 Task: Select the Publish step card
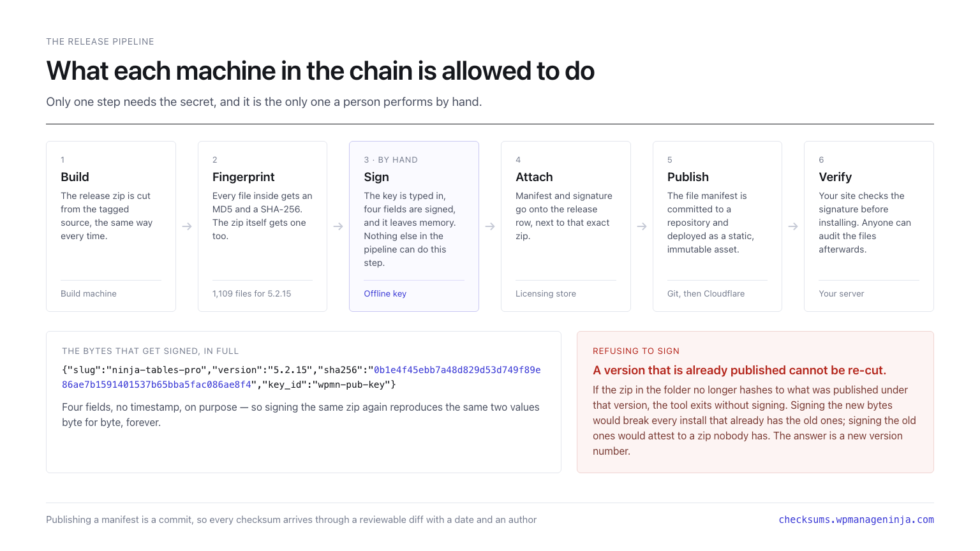pyautogui.click(x=717, y=226)
